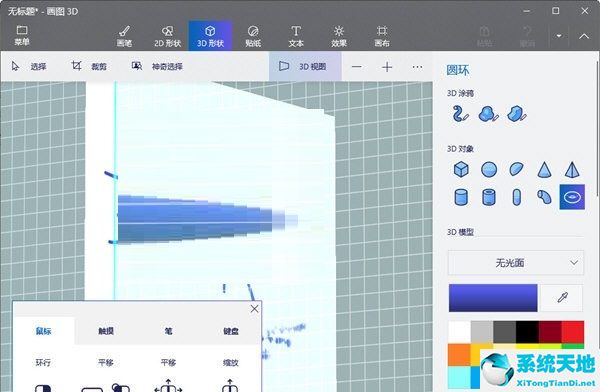
Task: Switch to the 3D 形状 tab
Action: (x=210, y=36)
